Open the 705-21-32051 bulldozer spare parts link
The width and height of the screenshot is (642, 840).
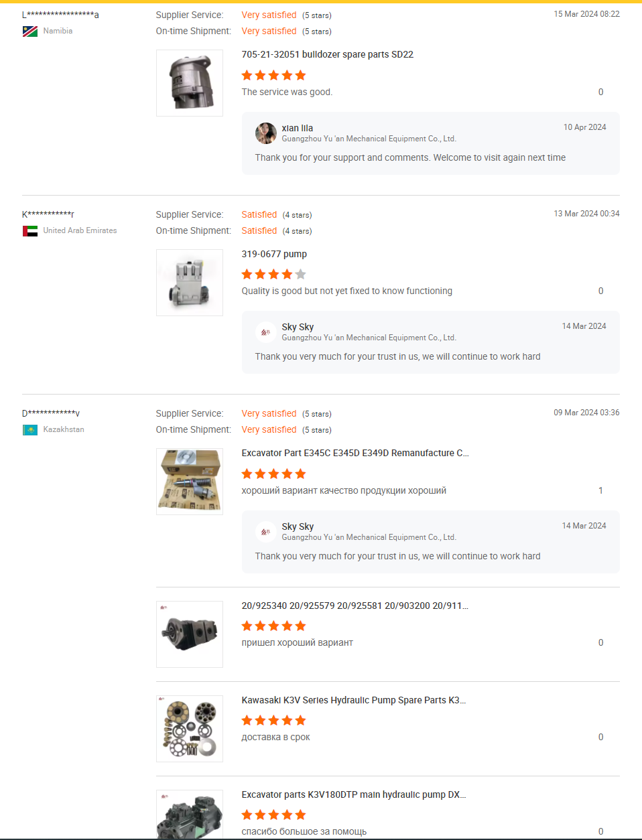point(327,54)
